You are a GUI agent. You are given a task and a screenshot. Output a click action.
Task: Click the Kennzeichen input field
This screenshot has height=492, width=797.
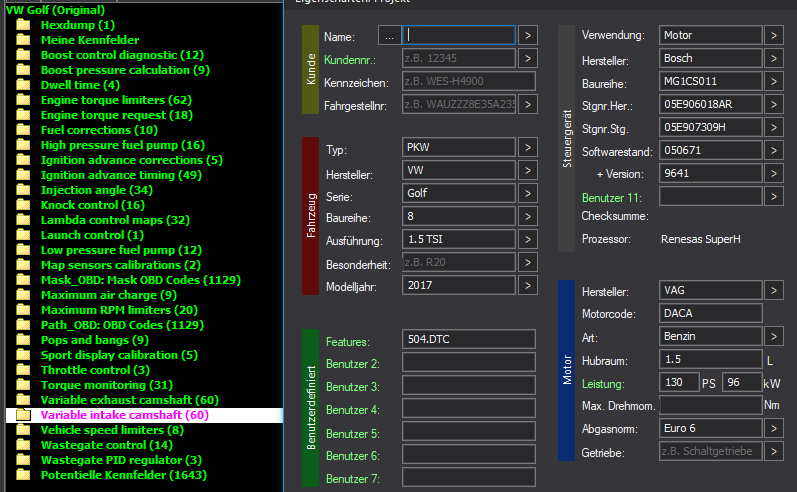click(x=469, y=81)
